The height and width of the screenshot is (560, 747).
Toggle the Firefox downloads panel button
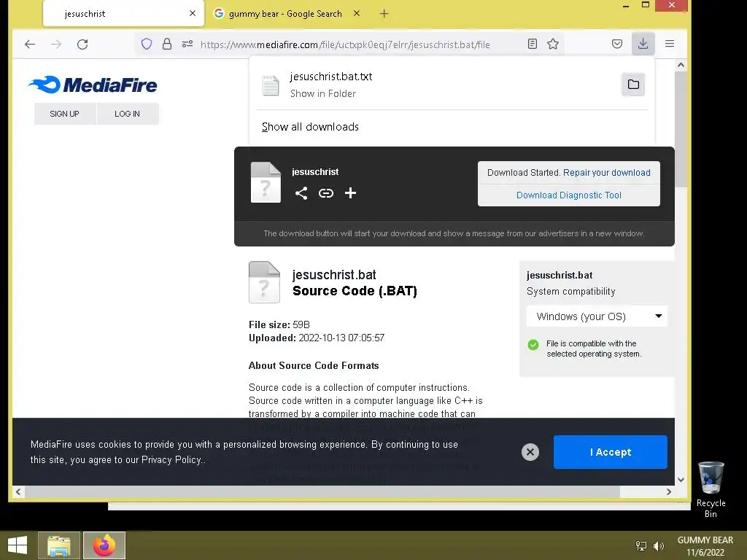[x=643, y=44]
